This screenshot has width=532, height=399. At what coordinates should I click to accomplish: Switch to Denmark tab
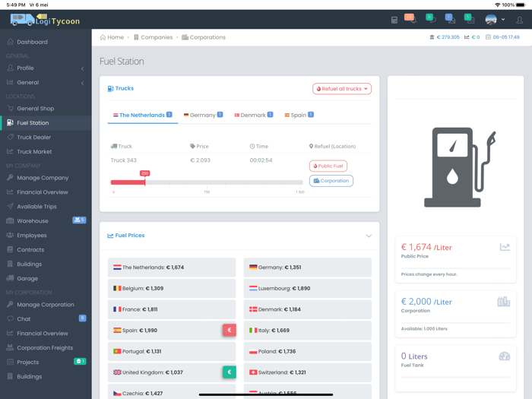coord(253,115)
